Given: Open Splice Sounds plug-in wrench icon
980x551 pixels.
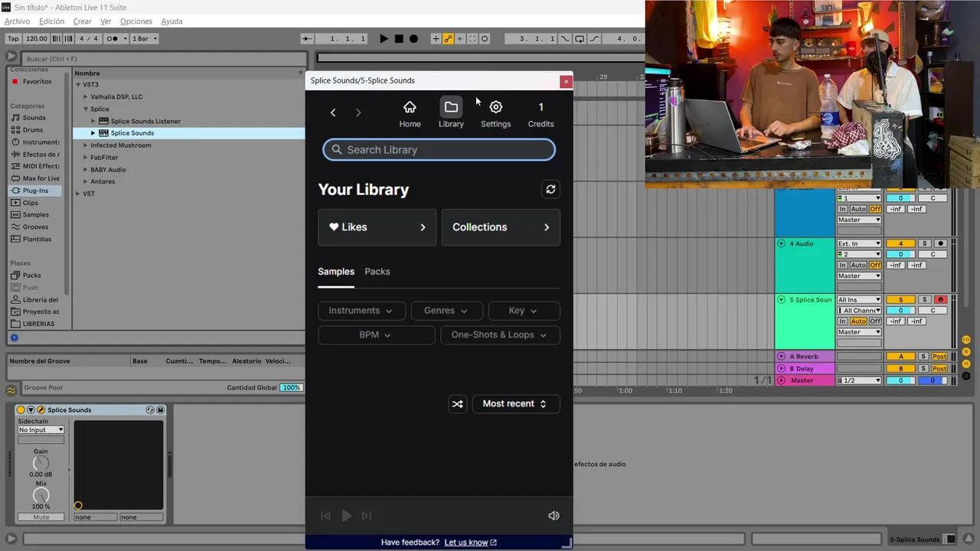Looking at the screenshot, I should pyautogui.click(x=41, y=410).
